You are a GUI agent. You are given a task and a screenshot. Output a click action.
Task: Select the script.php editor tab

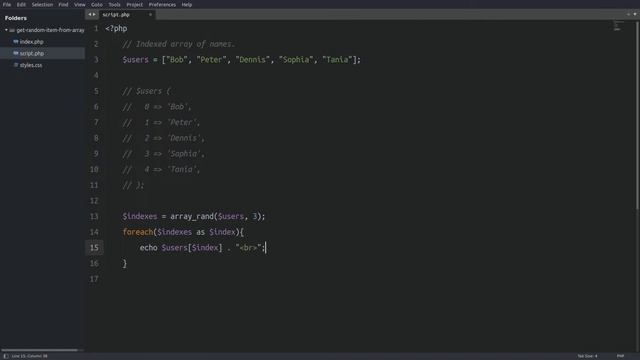127,15
